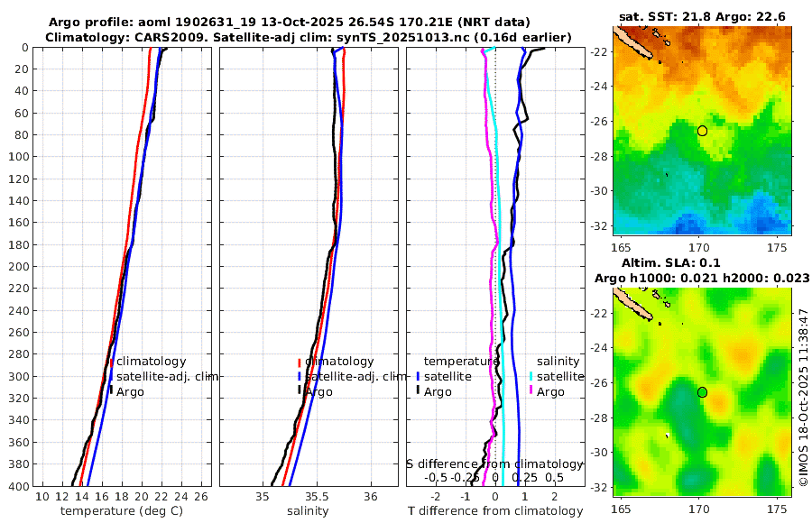Click the sat. SST 21.8 title

(x=702, y=17)
